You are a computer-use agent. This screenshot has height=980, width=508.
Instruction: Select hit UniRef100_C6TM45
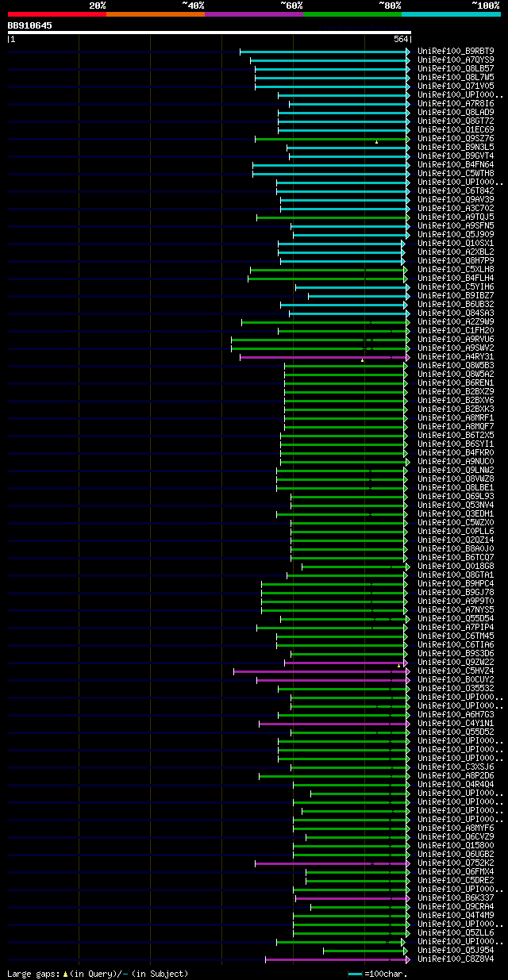(x=456, y=636)
